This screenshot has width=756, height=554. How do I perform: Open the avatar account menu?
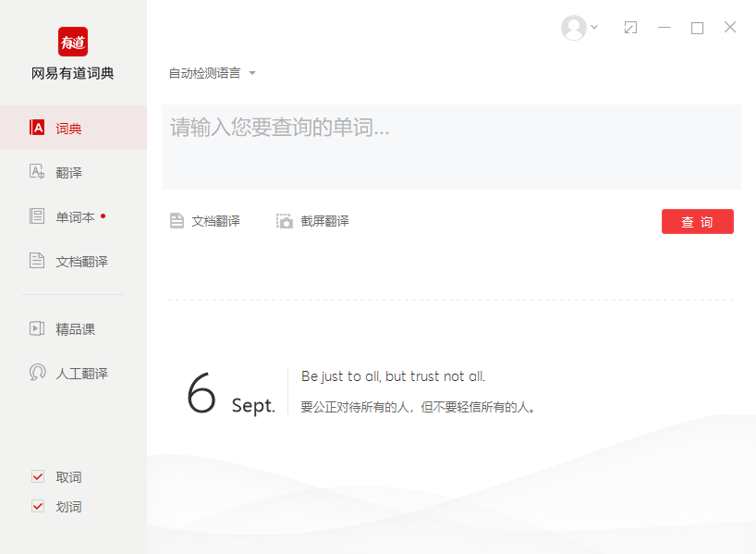click(x=573, y=28)
